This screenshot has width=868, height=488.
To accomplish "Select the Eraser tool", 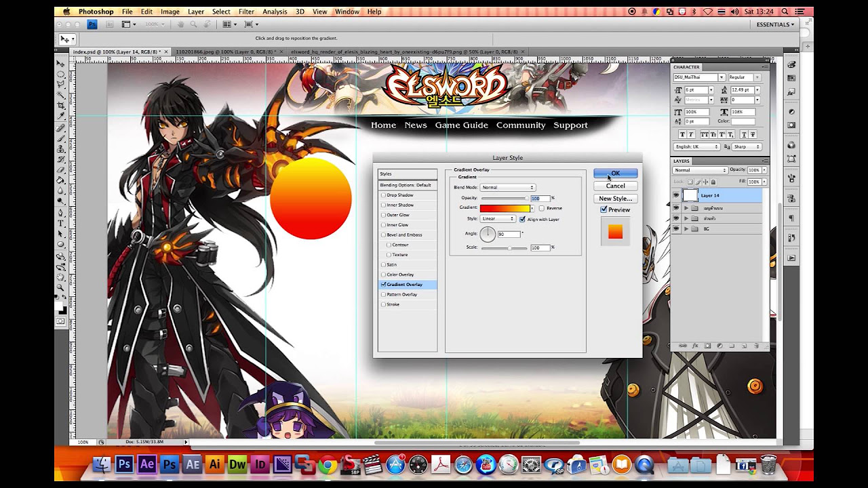I will pos(61,169).
